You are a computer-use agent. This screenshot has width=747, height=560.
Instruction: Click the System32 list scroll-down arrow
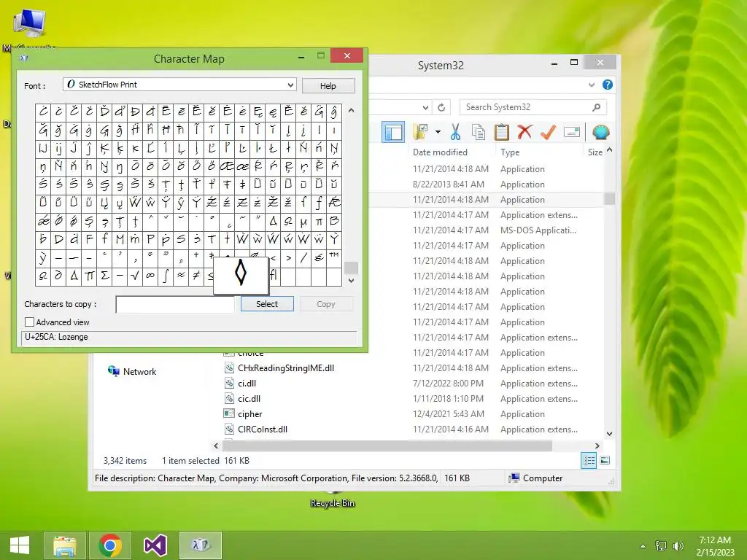[x=609, y=433]
